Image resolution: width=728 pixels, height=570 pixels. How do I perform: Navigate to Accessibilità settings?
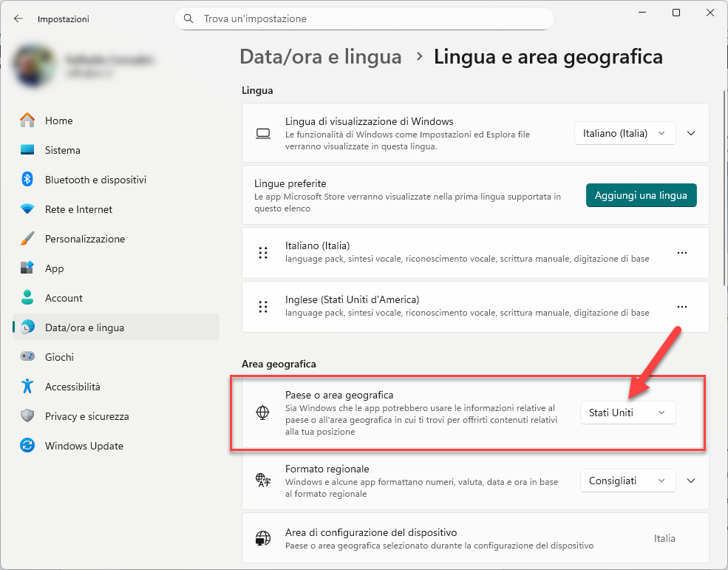click(x=72, y=387)
